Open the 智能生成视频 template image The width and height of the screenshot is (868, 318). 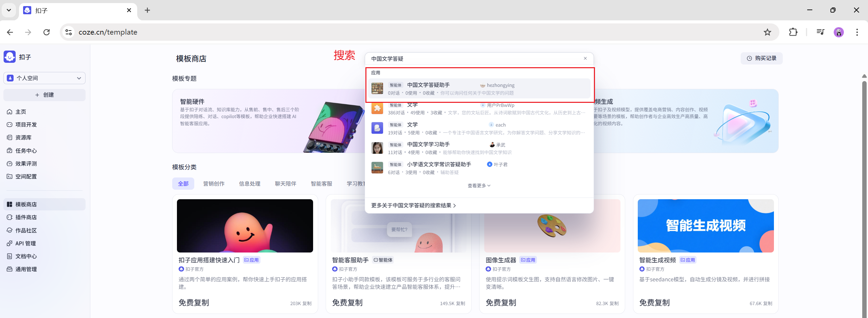pos(706,226)
